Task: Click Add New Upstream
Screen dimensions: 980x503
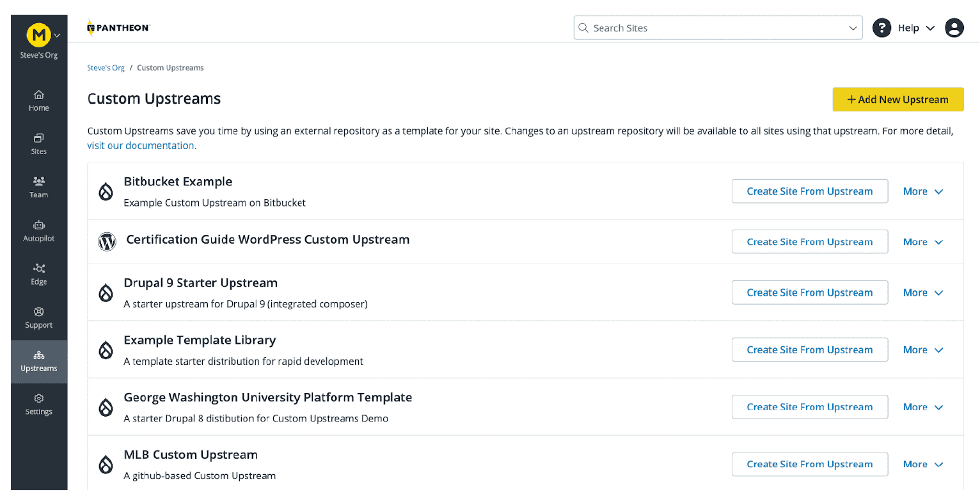Action: (897, 99)
